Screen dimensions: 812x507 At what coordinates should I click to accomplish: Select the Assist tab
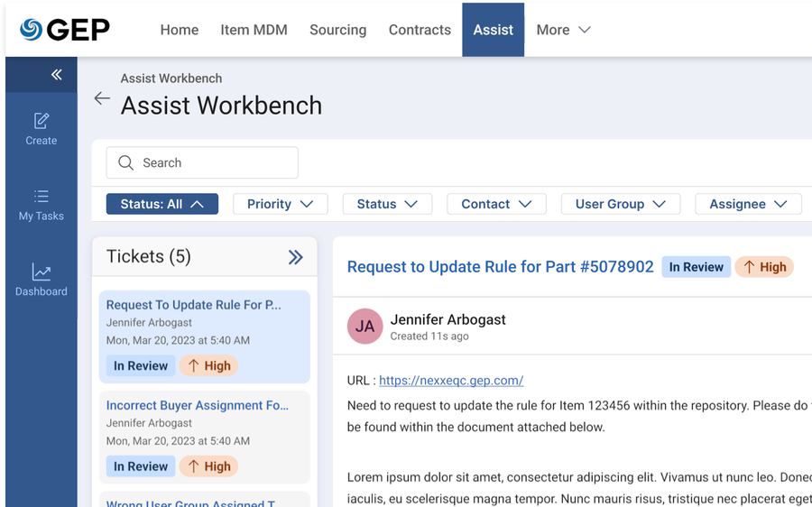[493, 30]
